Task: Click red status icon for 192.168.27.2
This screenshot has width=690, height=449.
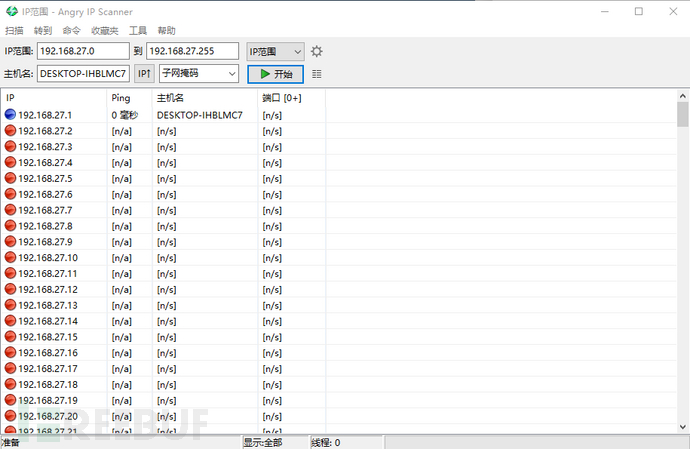Action: pyautogui.click(x=10, y=131)
